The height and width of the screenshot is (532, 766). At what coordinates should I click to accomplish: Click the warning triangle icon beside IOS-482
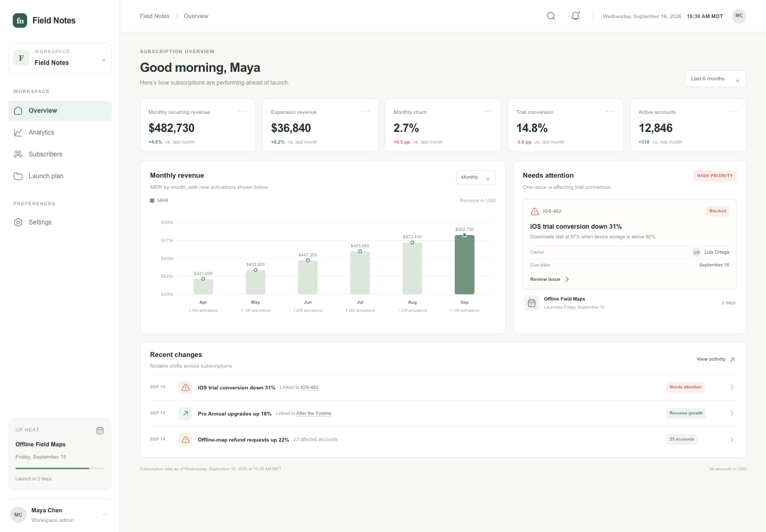535,211
